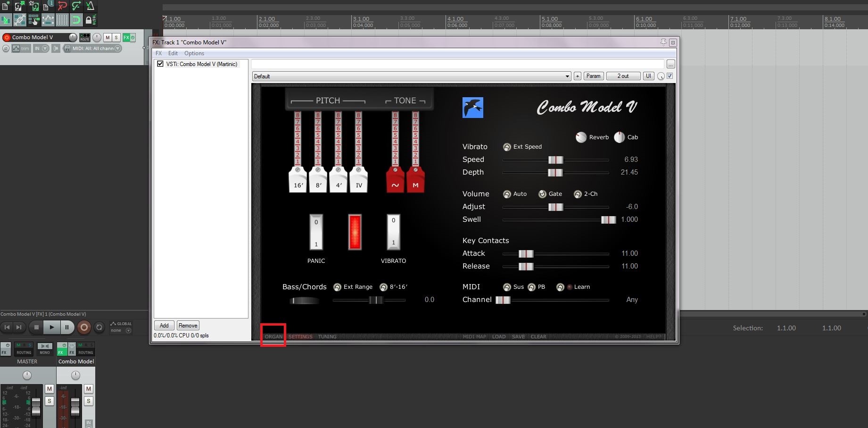Click the Param button
The width and height of the screenshot is (868, 428).
(593, 76)
